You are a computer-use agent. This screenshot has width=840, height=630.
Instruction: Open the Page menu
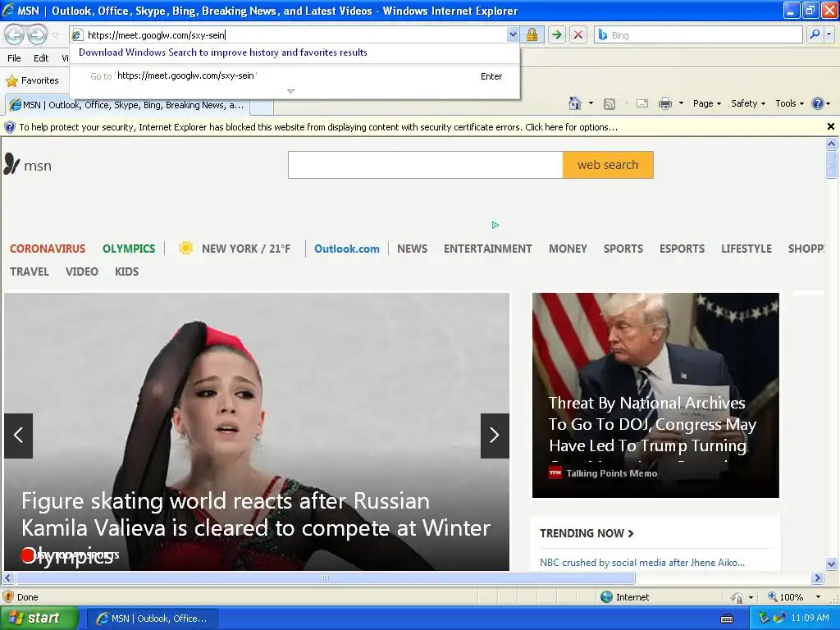706,103
